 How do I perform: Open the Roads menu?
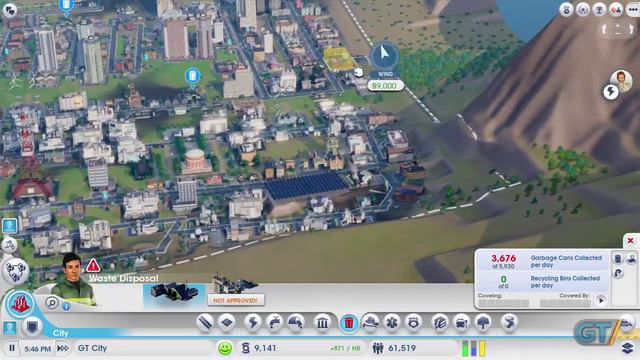tap(205, 323)
